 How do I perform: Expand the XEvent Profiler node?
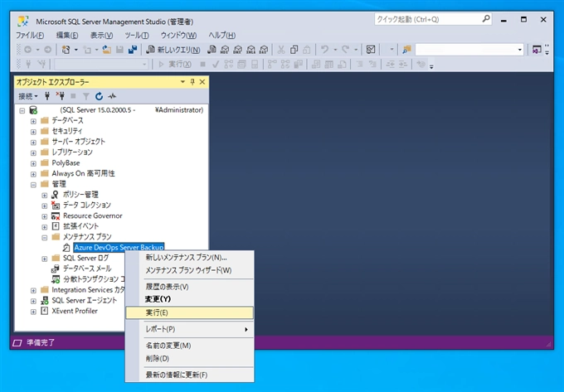[33, 312]
